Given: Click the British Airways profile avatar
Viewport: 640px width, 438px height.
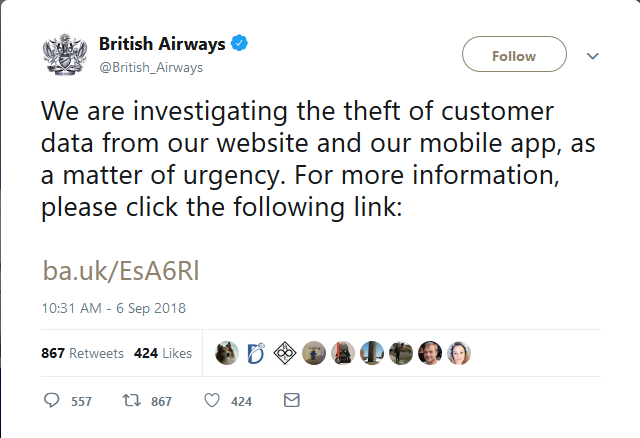Looking at the screenshot, I should point(65,55).
